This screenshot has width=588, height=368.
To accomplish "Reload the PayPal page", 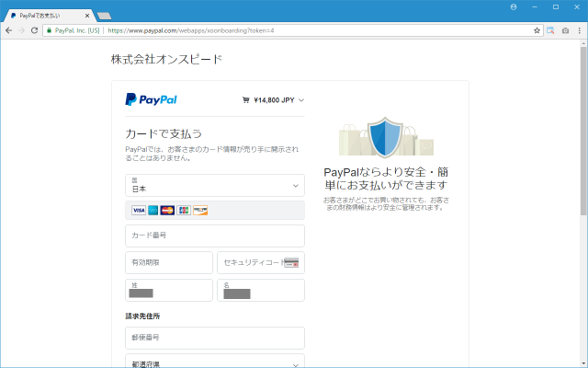I will [34, 30].
